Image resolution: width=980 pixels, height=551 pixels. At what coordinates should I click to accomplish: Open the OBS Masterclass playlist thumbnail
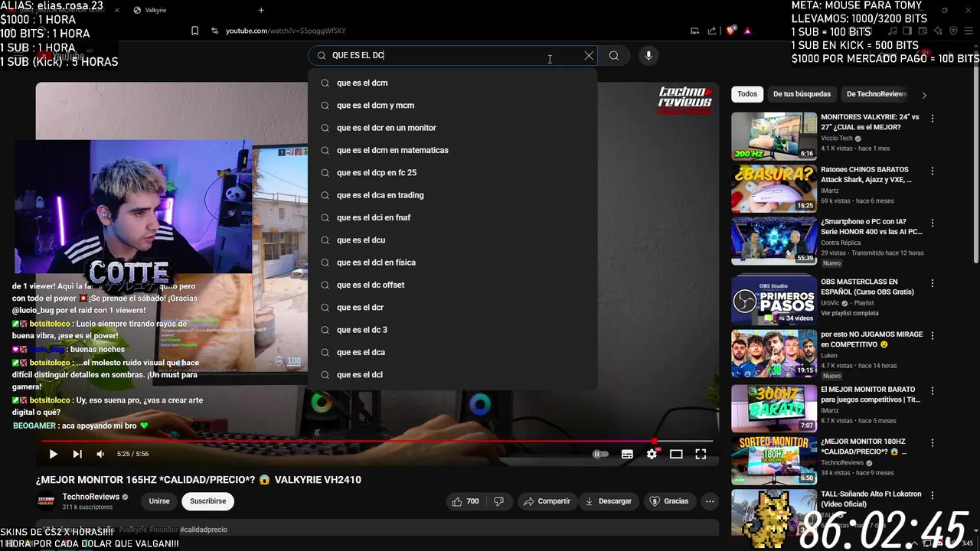tap(774, 302)
